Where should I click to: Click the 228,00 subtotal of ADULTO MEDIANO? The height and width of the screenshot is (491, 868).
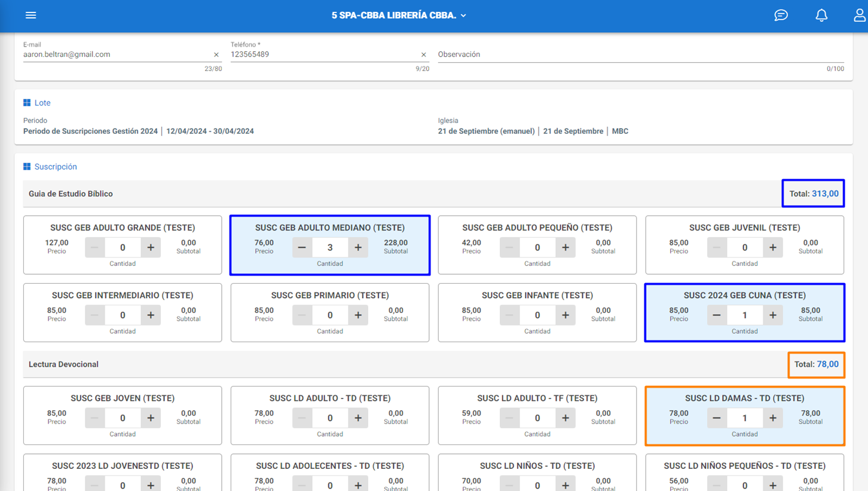396,243
